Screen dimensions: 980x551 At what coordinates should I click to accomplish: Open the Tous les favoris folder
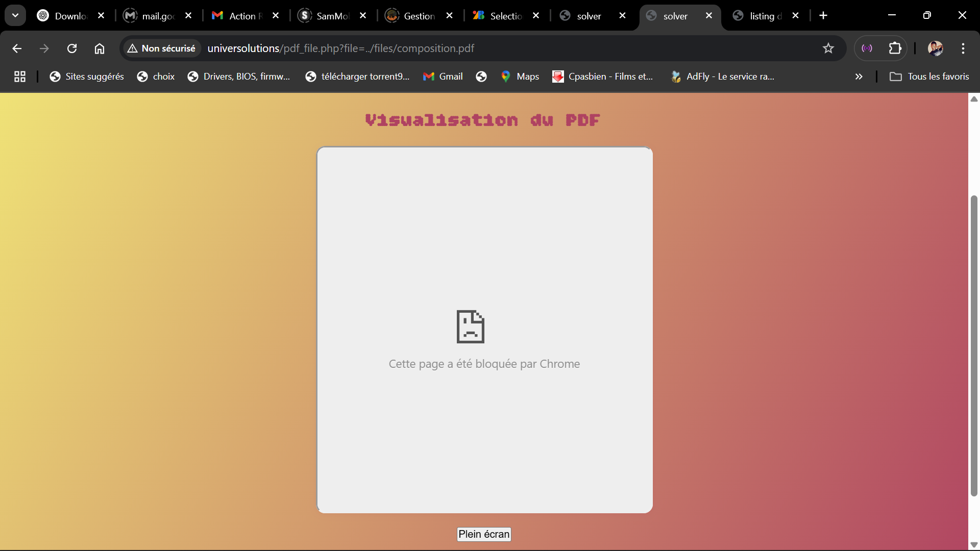(x=929, y=77)
